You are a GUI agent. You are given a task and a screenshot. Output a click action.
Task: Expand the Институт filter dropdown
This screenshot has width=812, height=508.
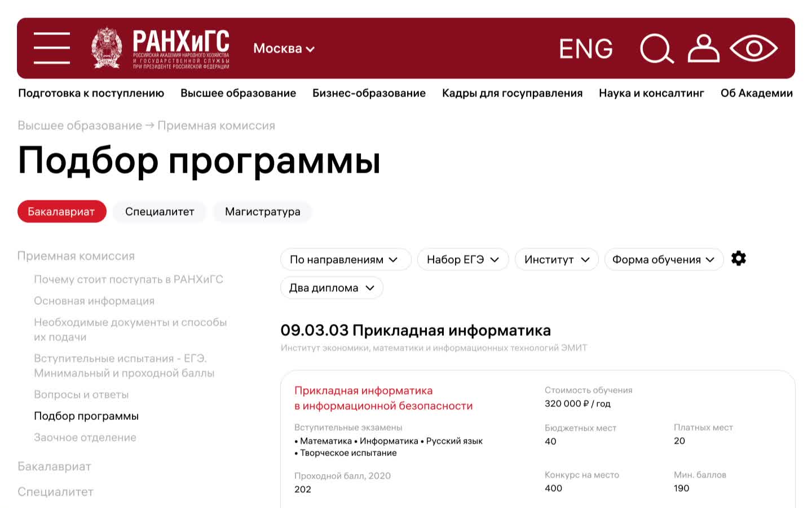[x=556, y=260]
